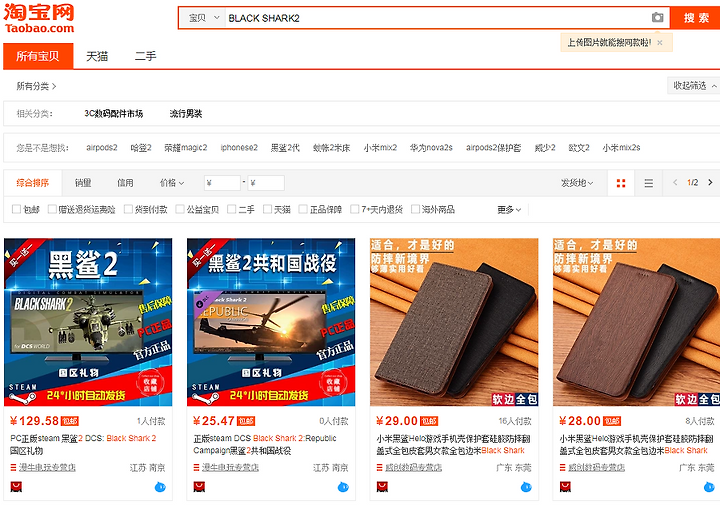Switch to list view layout icon
The height and width of the screenshot is (505, 720).
(648, 183)
